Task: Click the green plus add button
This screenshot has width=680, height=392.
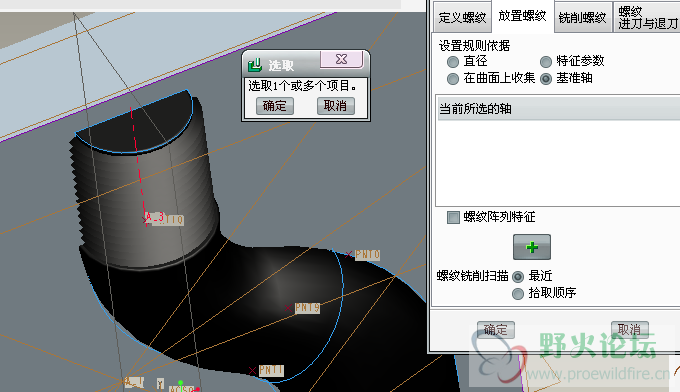Action: (532, 247)
